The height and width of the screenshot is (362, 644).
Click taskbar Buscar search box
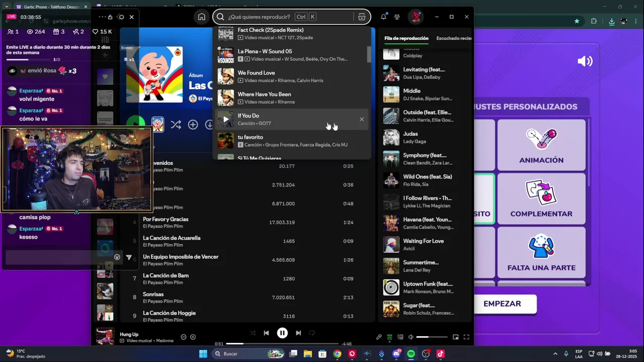249,354
